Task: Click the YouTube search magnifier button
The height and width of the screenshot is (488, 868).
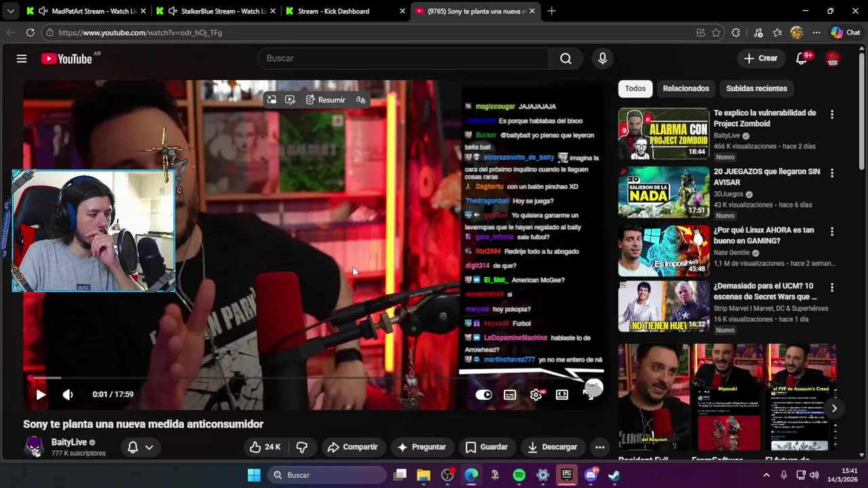Action: point(566,58)
